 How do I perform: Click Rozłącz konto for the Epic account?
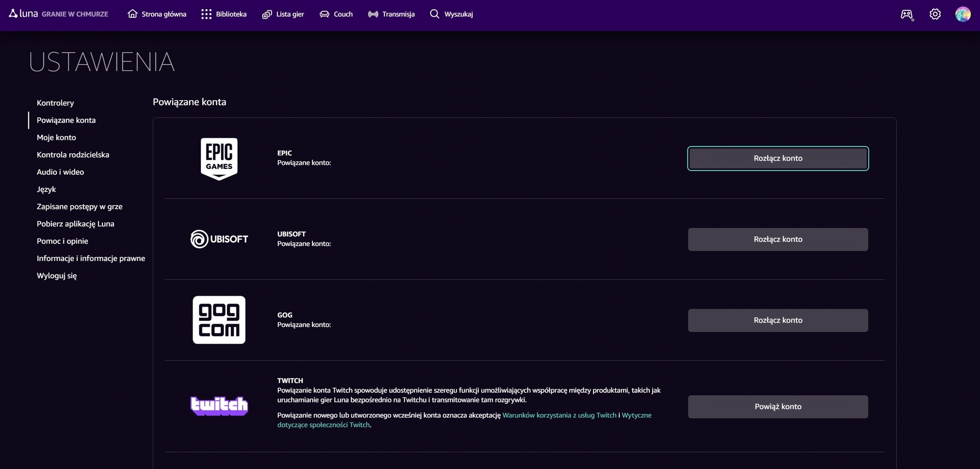coord(778,159)
